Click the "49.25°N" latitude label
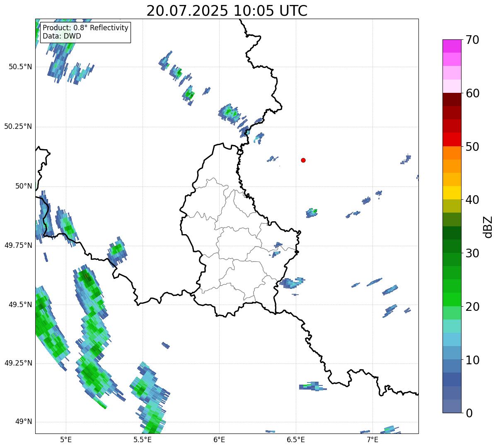 point(18,363)
